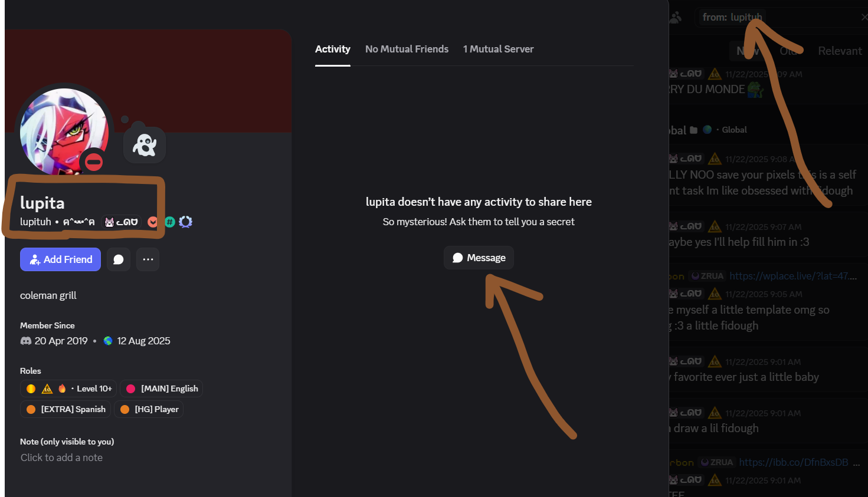The width and height of the screenshot is (868, 497).
Task: Click the laurel wreath profile badge
Action: tap(186, 222)
